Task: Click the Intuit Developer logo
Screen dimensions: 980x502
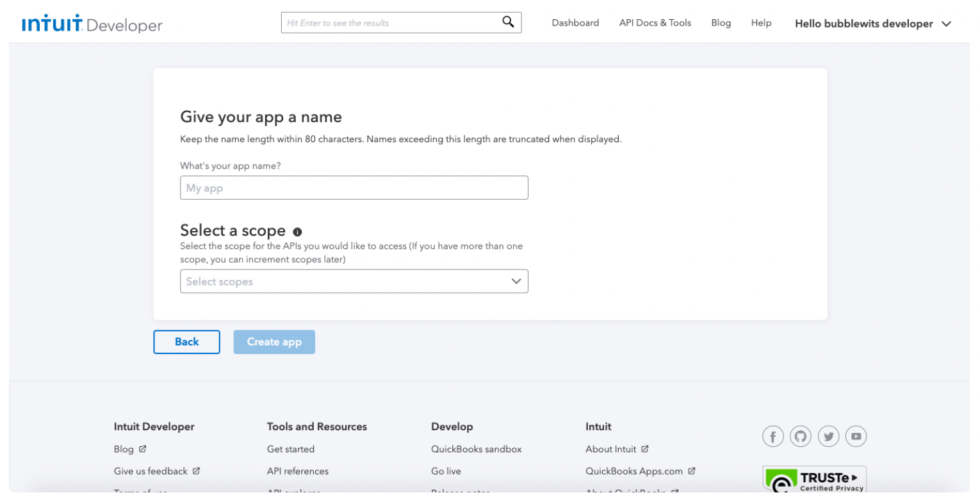Action: tap(92, 24)
